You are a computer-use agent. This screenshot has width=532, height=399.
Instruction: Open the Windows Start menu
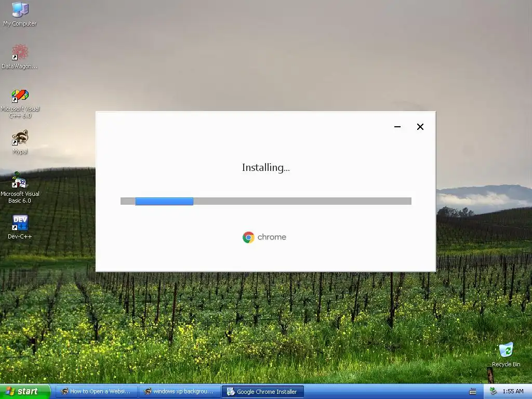click(25, 392)
